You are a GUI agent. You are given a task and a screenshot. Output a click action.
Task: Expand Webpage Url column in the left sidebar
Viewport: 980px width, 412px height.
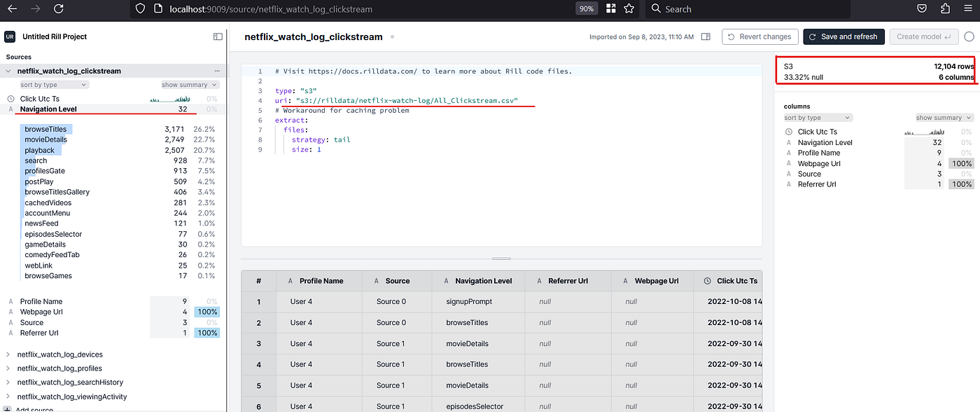coord(41,312)
